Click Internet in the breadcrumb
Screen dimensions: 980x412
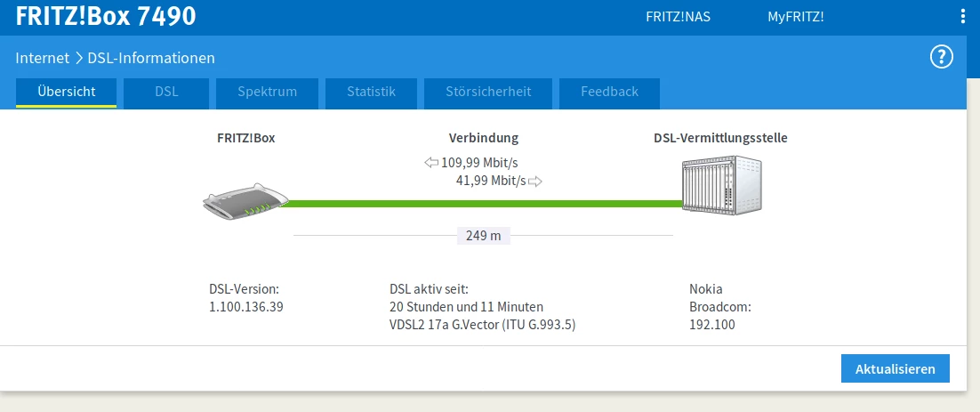tap(43, 58)
